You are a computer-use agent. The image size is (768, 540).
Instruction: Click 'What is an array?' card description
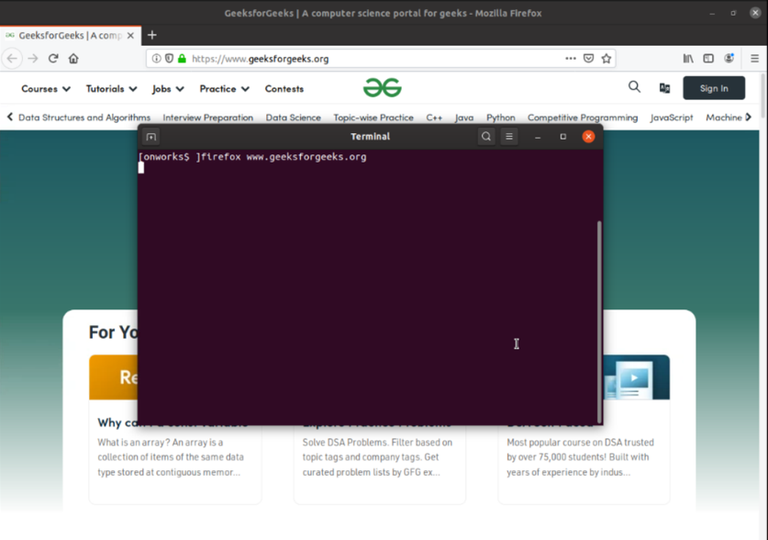pyautogui.click(x=170, y=457)
